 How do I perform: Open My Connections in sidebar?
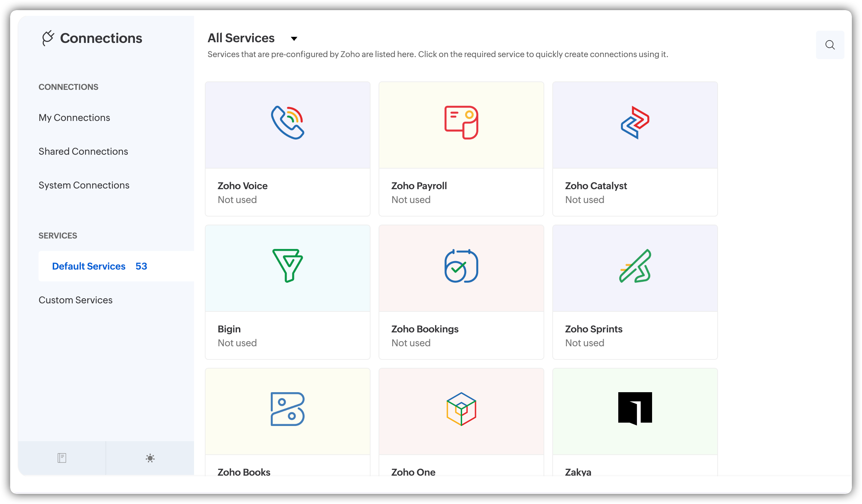[x=74, y=118]
